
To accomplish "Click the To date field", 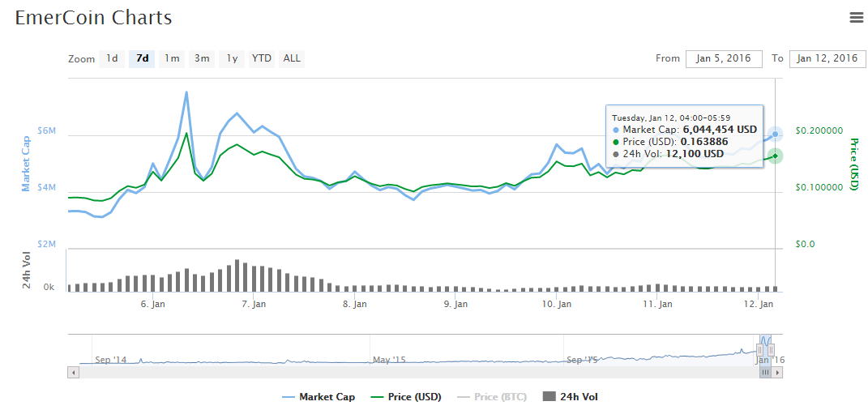I will [x=827, y=58].
